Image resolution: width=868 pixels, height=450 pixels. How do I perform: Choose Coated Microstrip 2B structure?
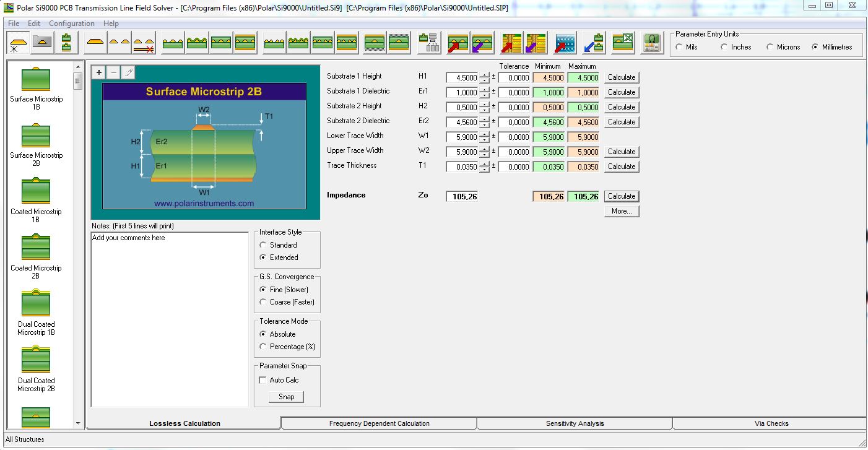pos(36,248)
